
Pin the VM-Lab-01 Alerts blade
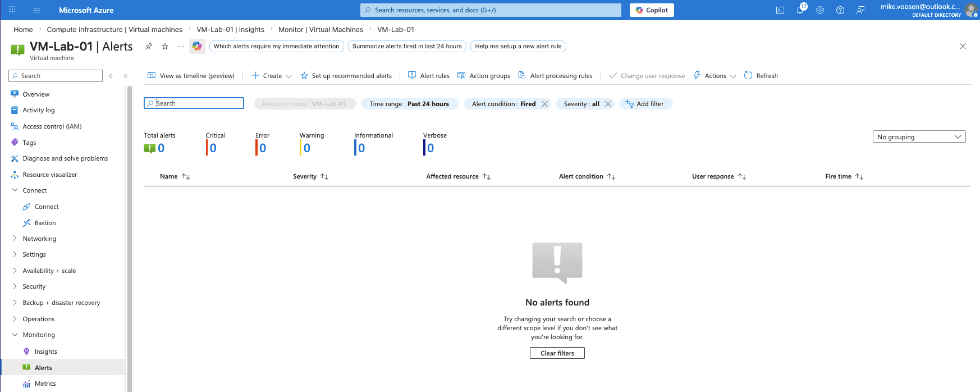click(149, 47)
